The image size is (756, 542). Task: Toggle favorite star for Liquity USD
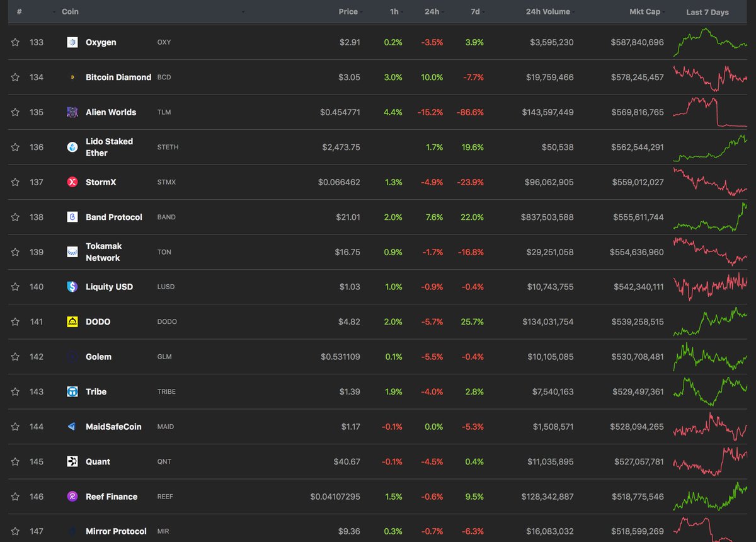pos(15,287)
